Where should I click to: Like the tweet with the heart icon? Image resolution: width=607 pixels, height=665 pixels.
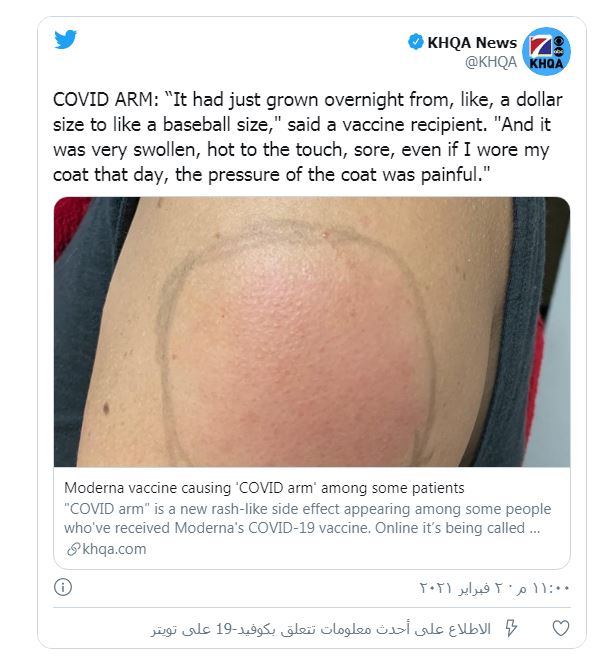click(560, 628)
